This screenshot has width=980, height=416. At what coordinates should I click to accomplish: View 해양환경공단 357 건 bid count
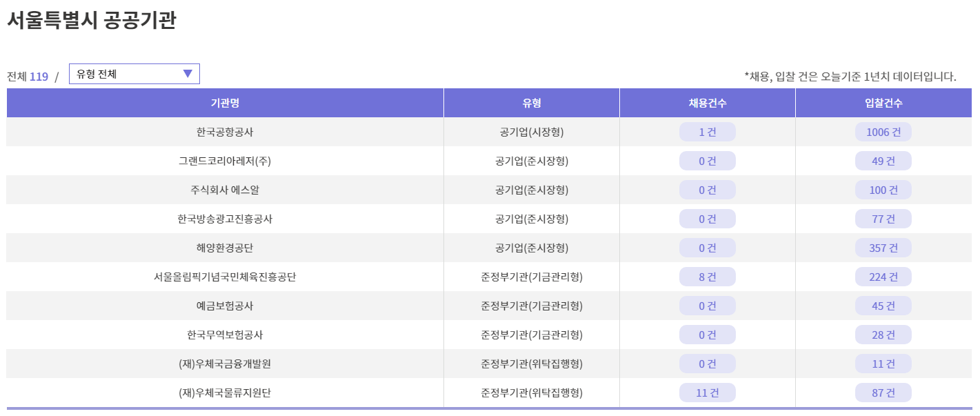(883, 248)
